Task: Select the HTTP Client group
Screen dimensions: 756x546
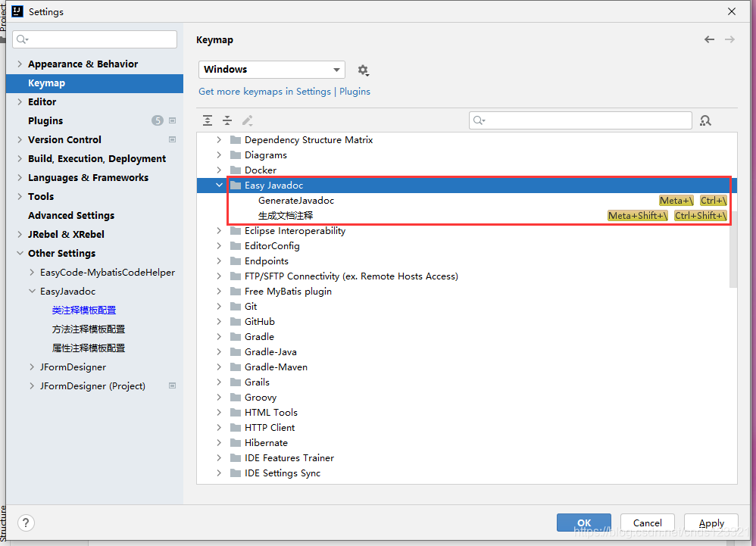Action: pyautogui.click(x=270, y=427)
